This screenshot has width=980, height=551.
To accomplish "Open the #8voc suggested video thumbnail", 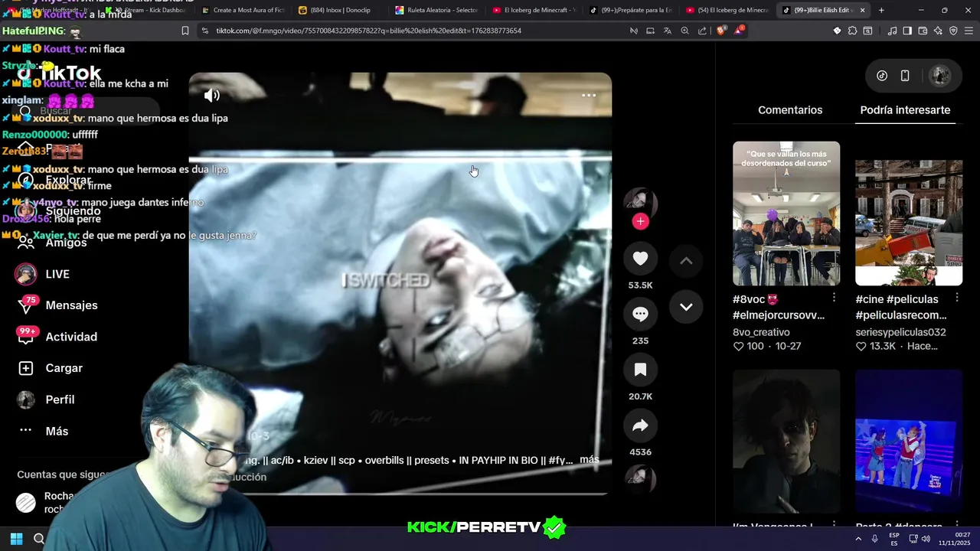I will (786, 214).
